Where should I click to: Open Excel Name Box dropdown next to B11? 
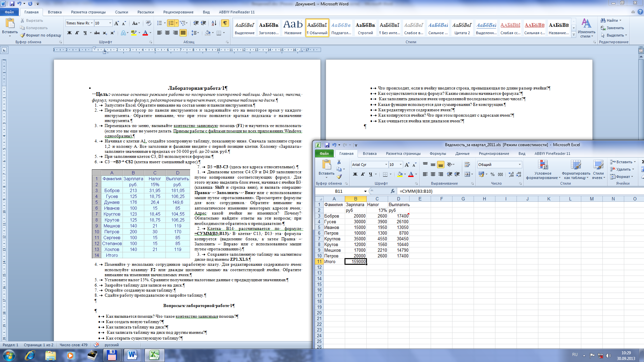(365, 191)
